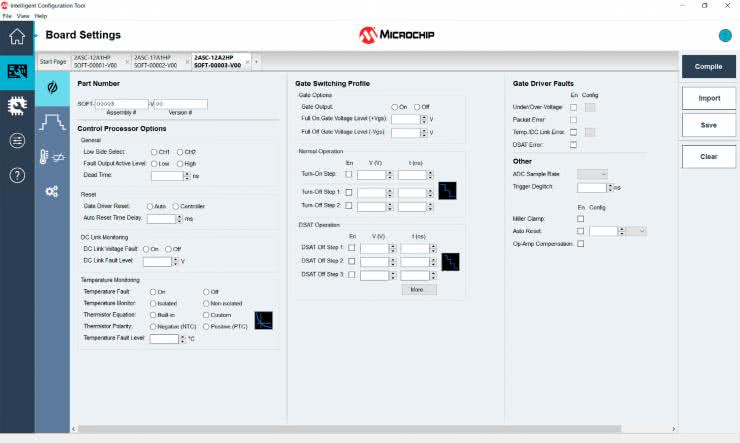Screen dimensions: 740x443
Task: Open the chip configuration wrench icon
Action: [x=17, y=106]
